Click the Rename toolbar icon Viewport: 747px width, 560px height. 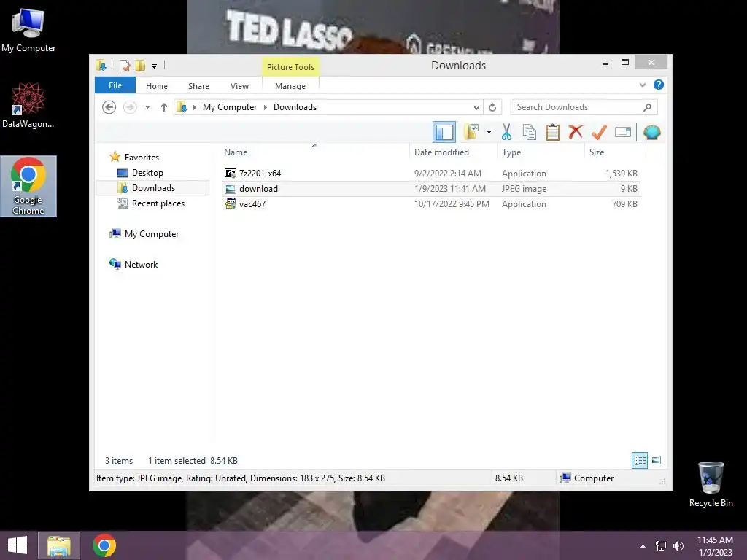click(623, 132)
